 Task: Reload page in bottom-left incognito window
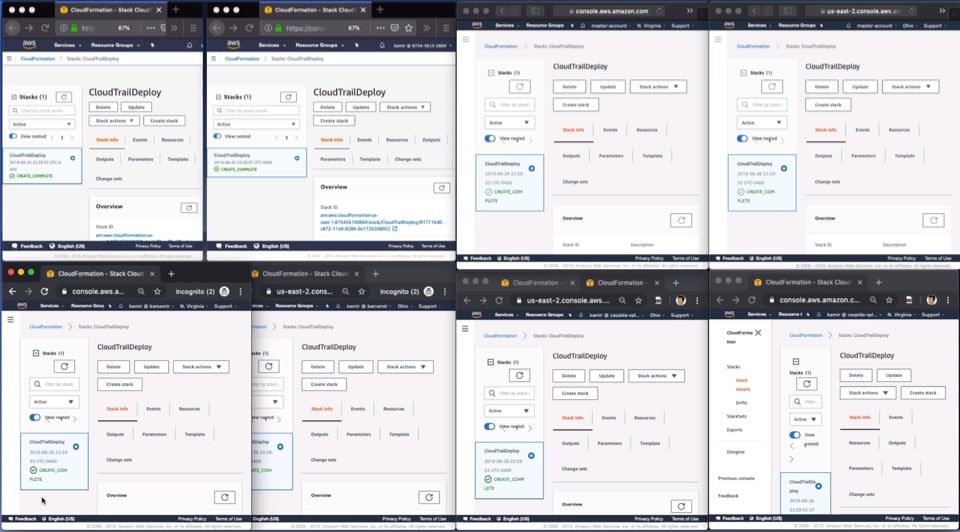click(x=44, y=291)
